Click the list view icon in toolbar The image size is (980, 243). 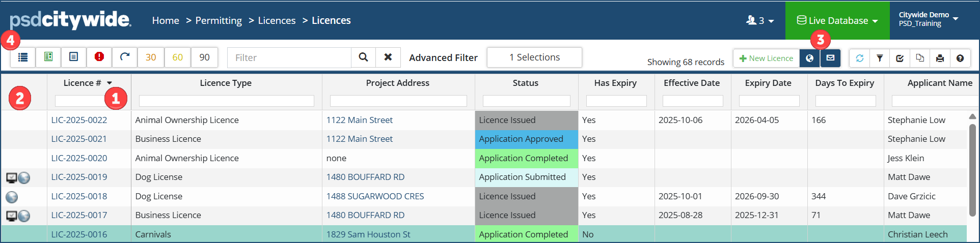click(23, 57)
